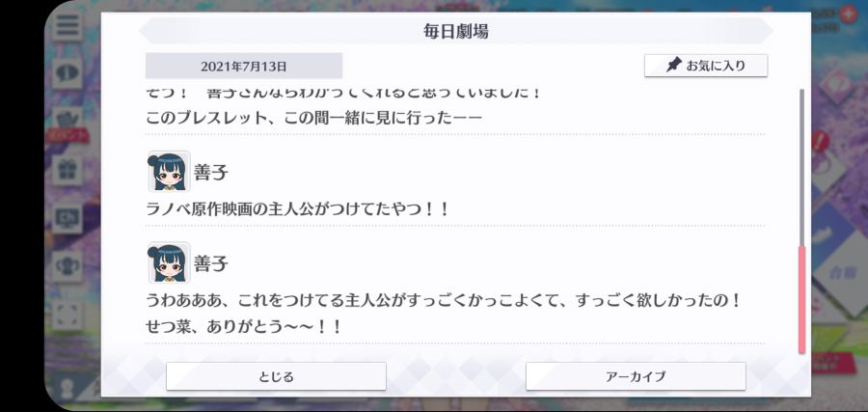Close the dialog with とじる button
868x412 pixels.
point(276,376)
